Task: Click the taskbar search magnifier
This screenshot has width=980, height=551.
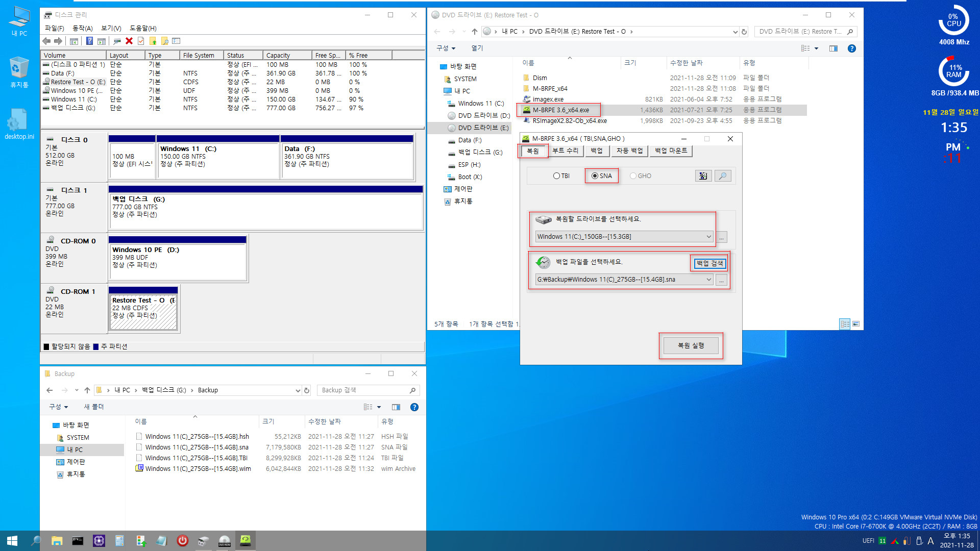Action: (x=36, y=541)
